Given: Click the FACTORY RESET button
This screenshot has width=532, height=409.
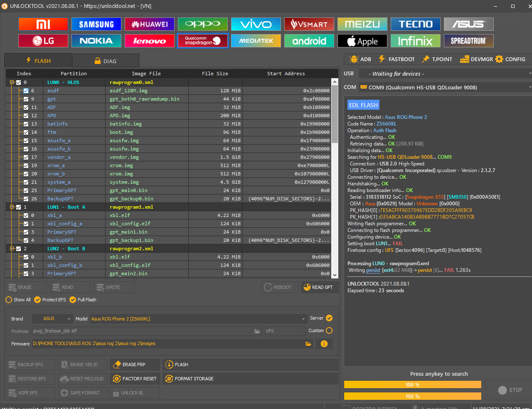Looking at the screenshot, I should coord(135,379).
